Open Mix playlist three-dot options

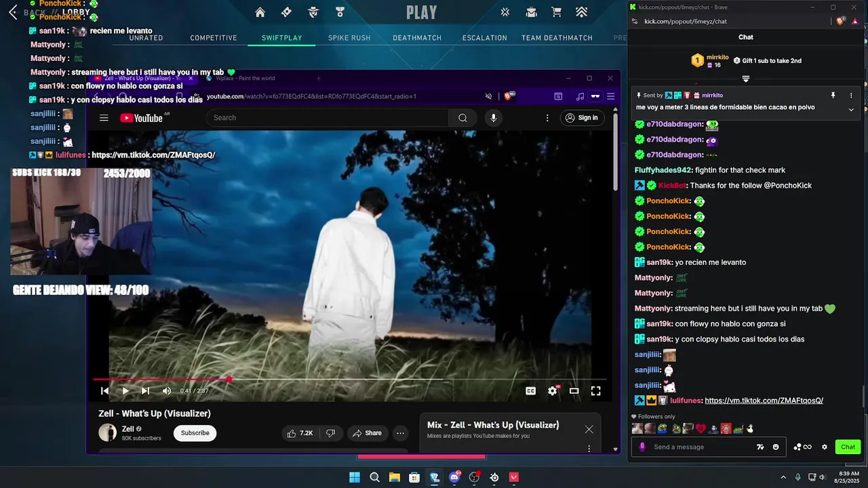click(589, 449)
